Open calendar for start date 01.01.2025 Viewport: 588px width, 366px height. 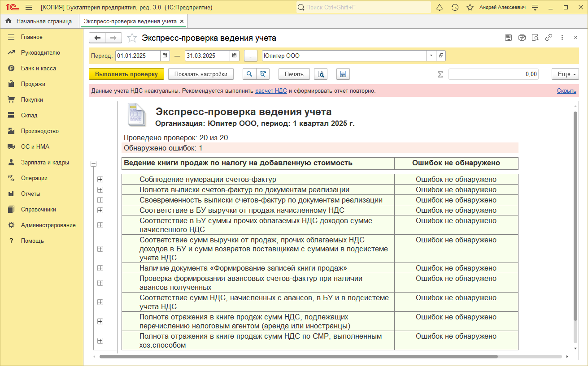[165, 56]
